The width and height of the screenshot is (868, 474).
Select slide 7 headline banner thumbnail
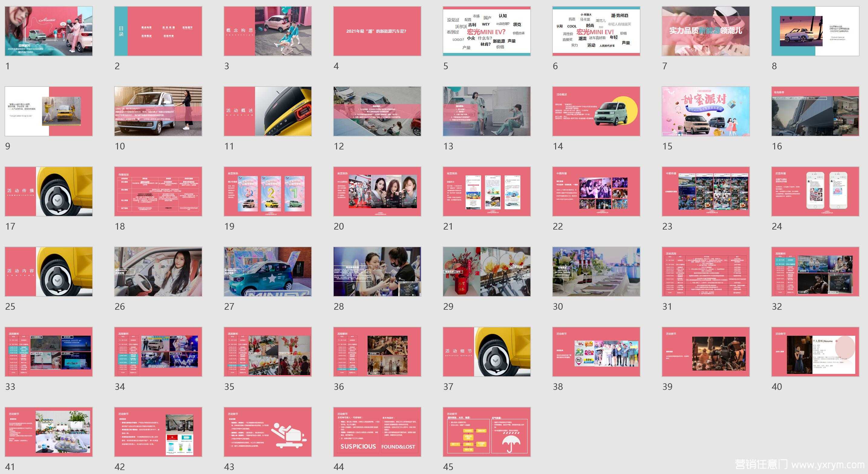tap(706, 31)
